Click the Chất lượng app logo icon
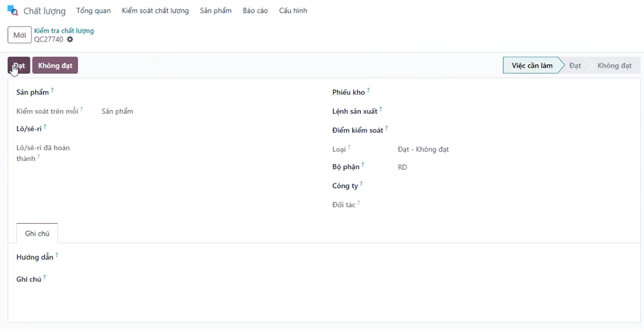644x329 pixels. 12,10
